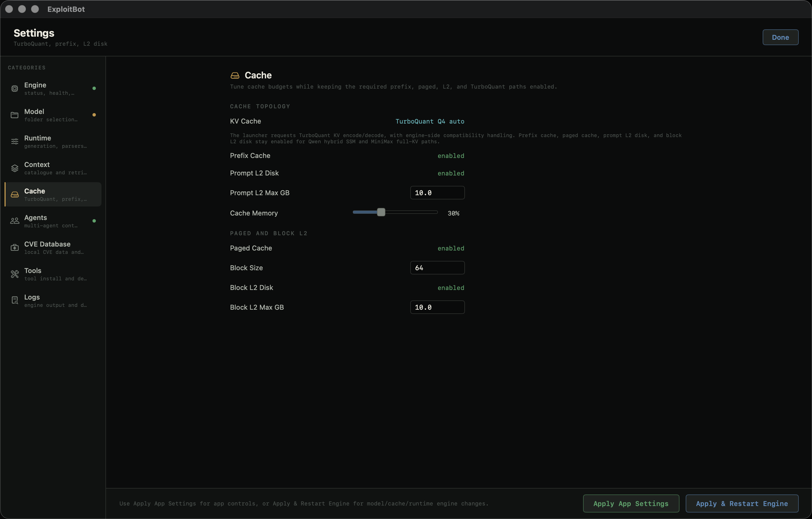Click the Block Size input field
Screen dimensions: 812x519
tap(437, 268)
